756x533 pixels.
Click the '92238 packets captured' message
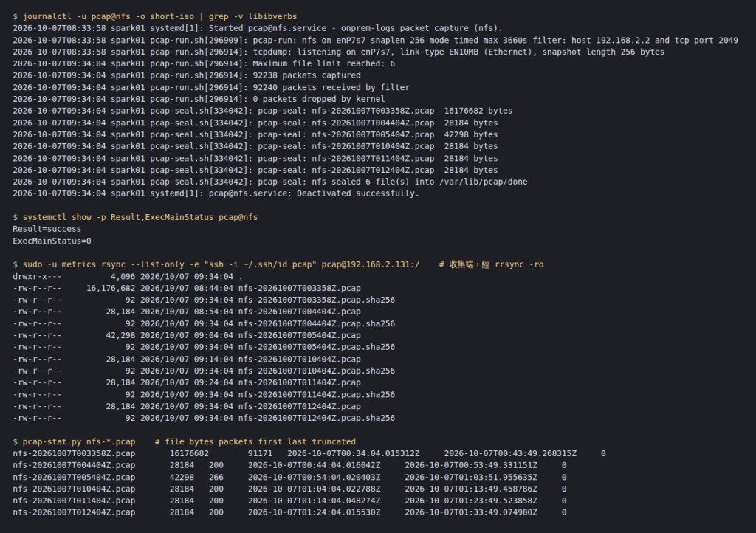click(306, 75)
